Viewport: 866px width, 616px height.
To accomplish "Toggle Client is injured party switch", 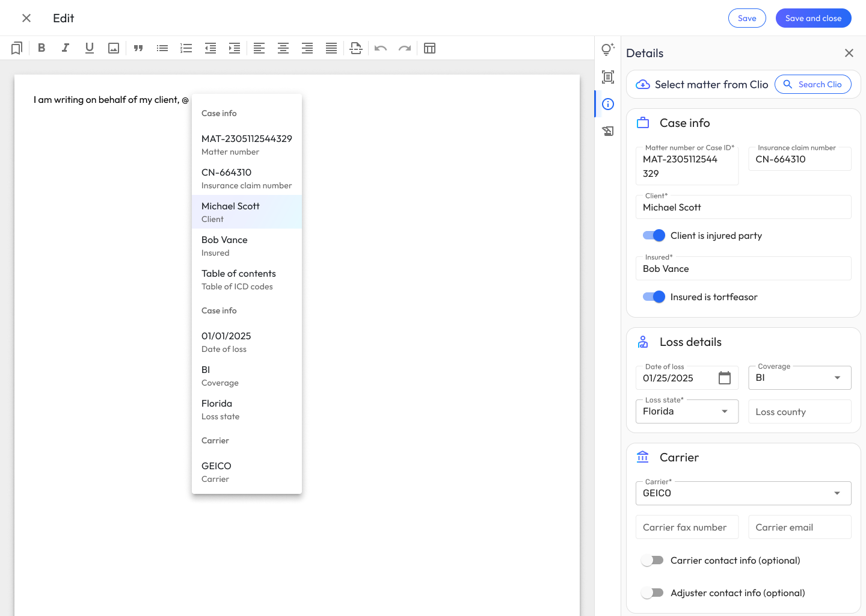I will [654, 235].
